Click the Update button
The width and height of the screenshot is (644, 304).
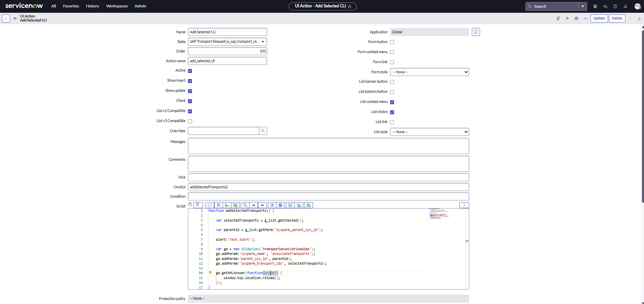[x=599, y=18]
